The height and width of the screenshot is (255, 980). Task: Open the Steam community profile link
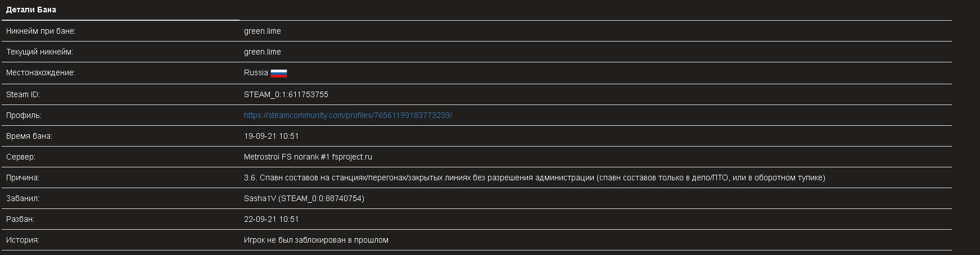[347, 115]
